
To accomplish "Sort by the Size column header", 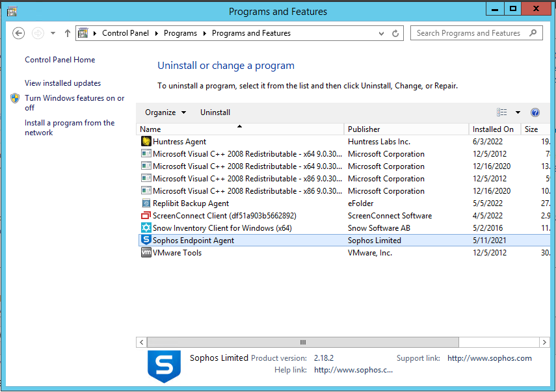I will pos(535,129).
